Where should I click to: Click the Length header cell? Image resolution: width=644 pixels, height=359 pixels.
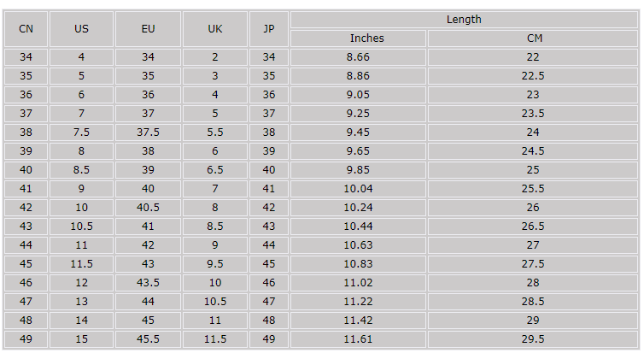[464, 20]
